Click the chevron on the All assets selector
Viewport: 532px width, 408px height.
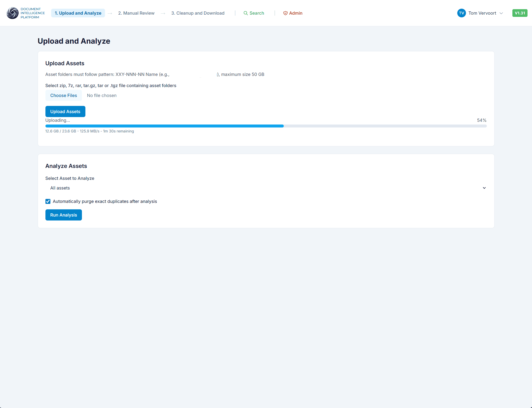click(484, 188)
